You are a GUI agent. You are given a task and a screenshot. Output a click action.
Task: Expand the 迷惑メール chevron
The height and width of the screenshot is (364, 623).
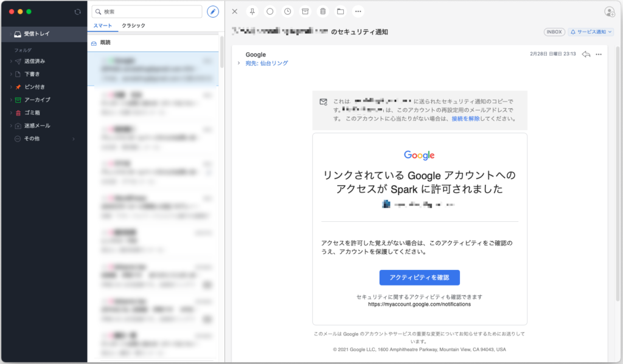11,125
